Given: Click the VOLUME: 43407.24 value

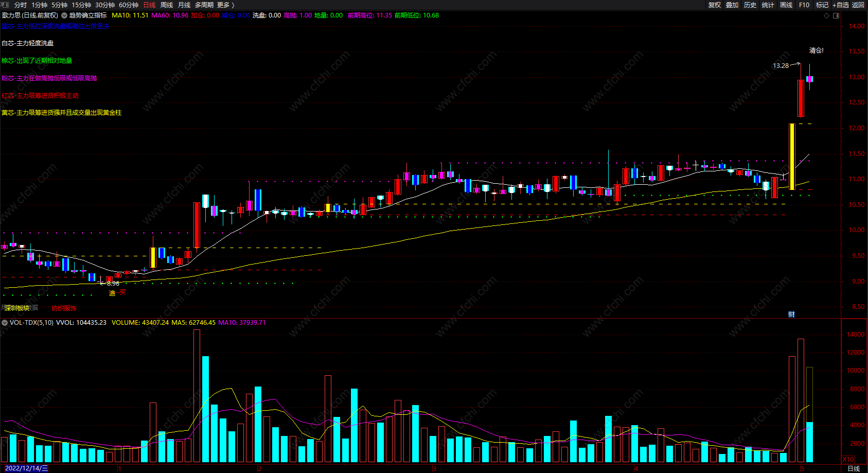Looking at the screenshot, I should (x=140, y=323).
